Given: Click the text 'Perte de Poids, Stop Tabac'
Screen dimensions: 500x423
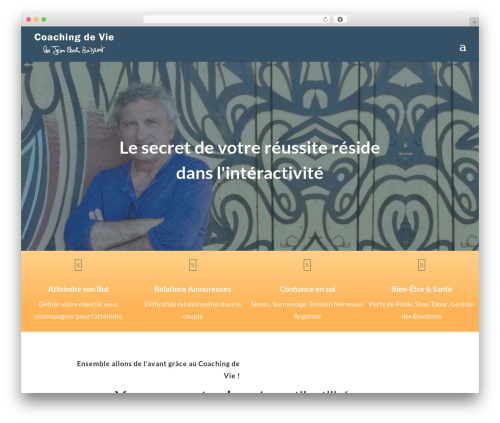Looking at the screenshot, I should (408, 304).
